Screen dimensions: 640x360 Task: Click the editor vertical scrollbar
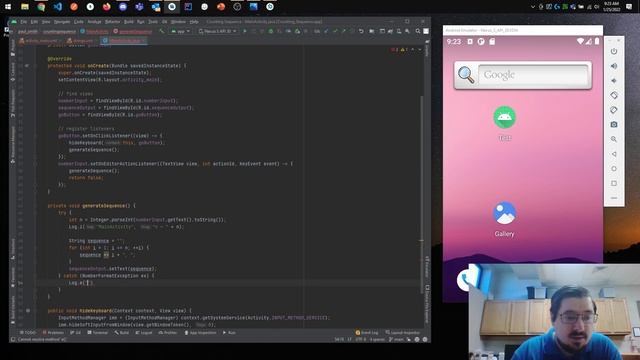(422, 194)
